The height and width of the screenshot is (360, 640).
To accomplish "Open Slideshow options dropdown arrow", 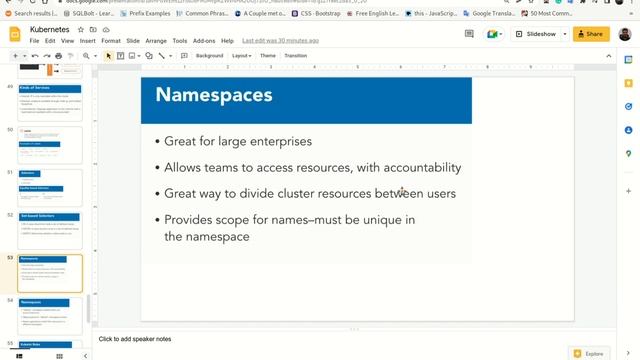I will [x=565, y=34].
